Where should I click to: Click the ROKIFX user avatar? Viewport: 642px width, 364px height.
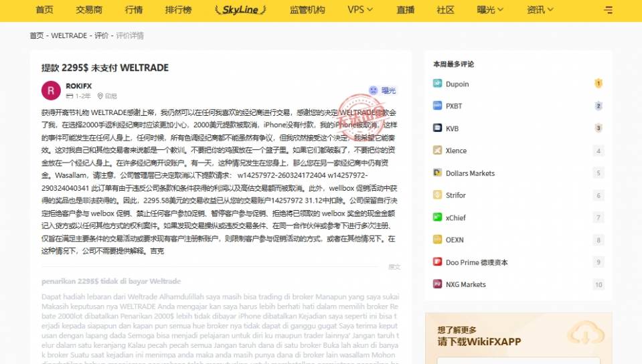pos(51,90)
